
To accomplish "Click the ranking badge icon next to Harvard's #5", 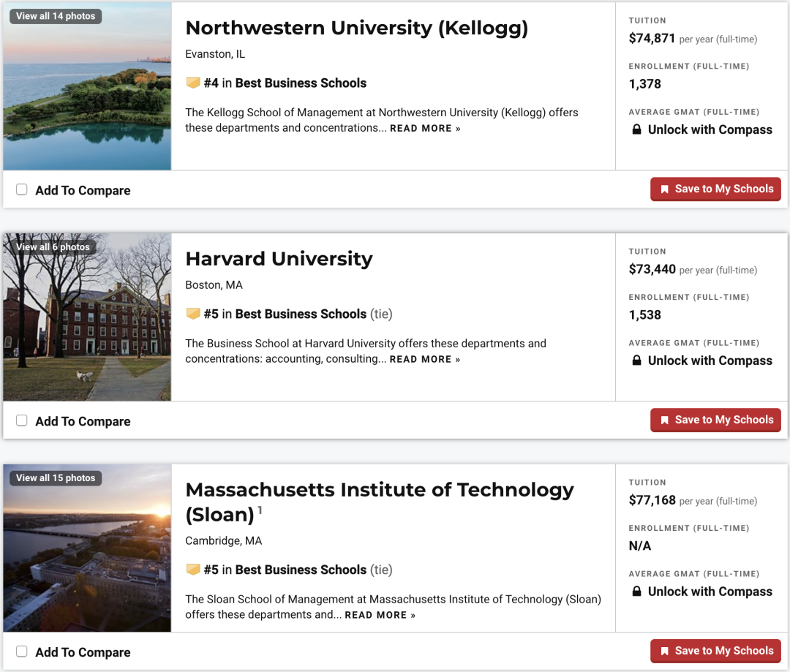I will [193, 313].
